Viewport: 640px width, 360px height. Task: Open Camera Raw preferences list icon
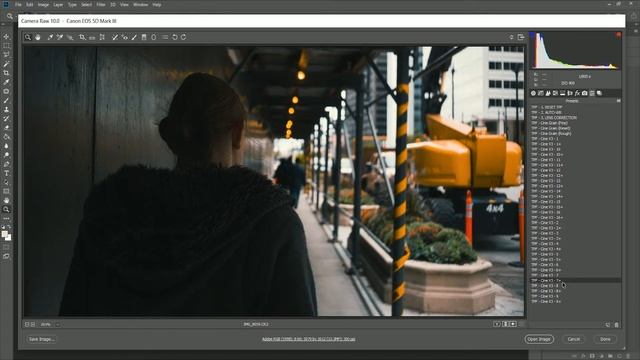165,37
